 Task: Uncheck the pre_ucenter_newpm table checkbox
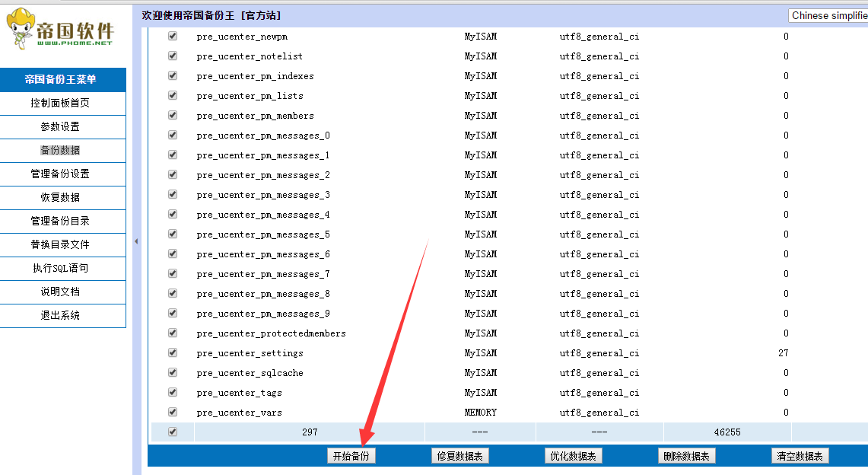click(x=173, y=37)
